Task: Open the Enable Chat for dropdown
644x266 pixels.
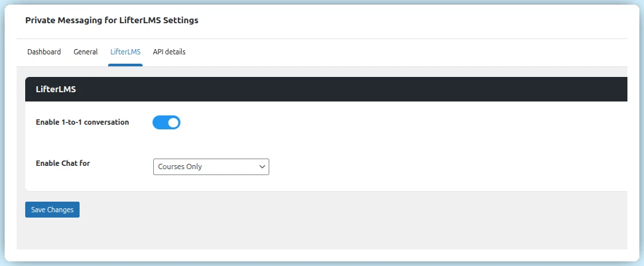Action: tap(211, 166)
